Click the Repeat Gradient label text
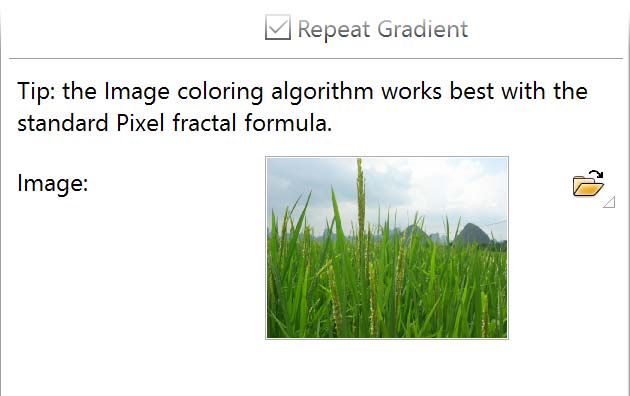 pyautogui.click(x=382, y=29)
